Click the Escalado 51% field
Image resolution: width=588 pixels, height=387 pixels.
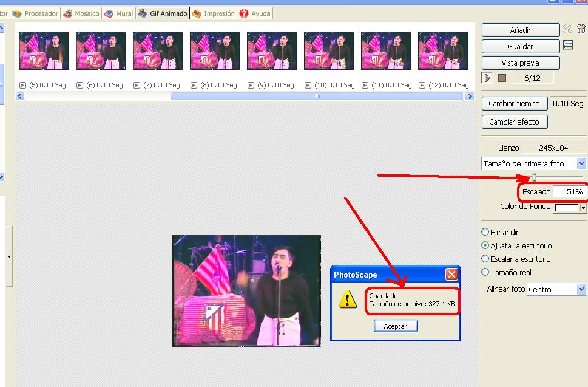coord(570,192)
